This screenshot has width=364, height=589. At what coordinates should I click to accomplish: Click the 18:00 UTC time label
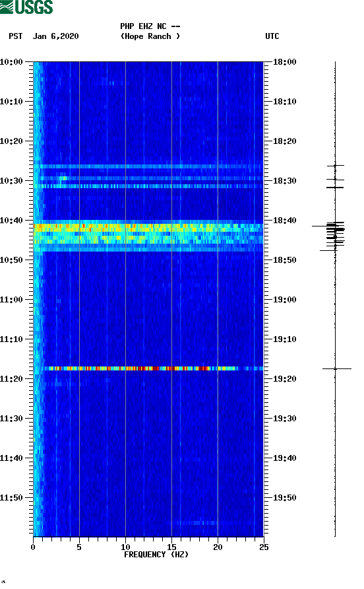click(x=284, y=62)
